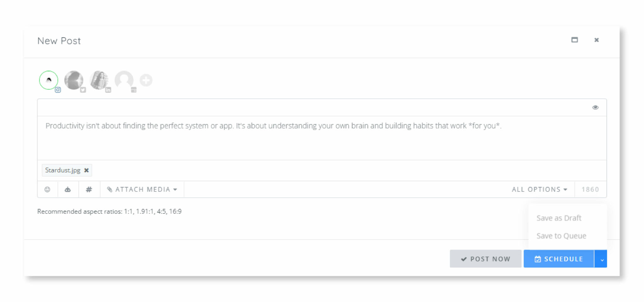This screenshot has width=644, height=302.
Task: Select the Instagram account avatar
Action: coord(49,80)
